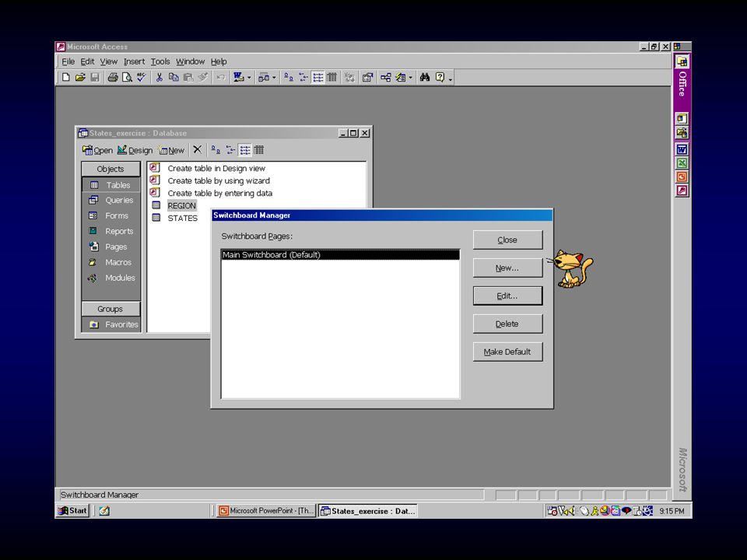Click the New... button in Switchboard Manager
This screenshot has width=747, height=560.
coord(507,268)
